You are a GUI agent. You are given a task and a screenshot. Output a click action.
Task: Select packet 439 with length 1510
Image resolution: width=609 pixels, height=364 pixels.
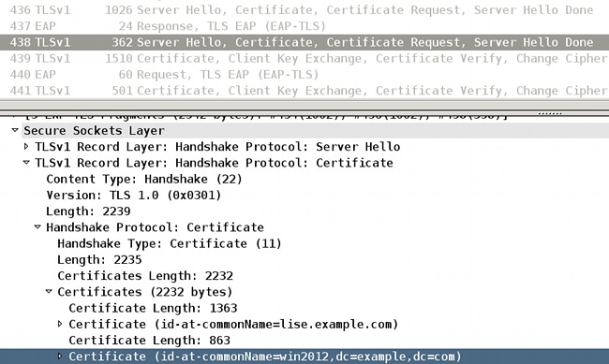point(304,58)
